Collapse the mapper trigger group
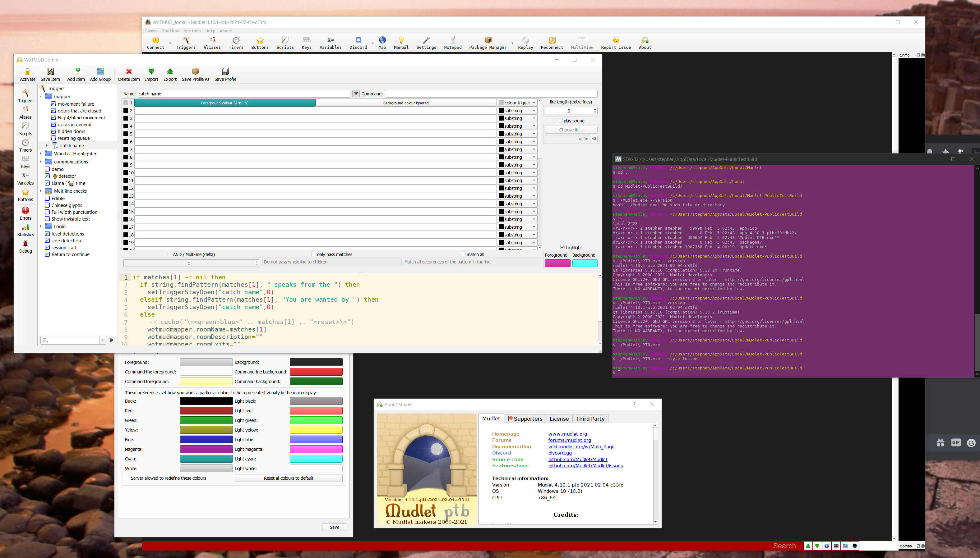The height and width of the screenshot is (558, 980). [41, 97]
